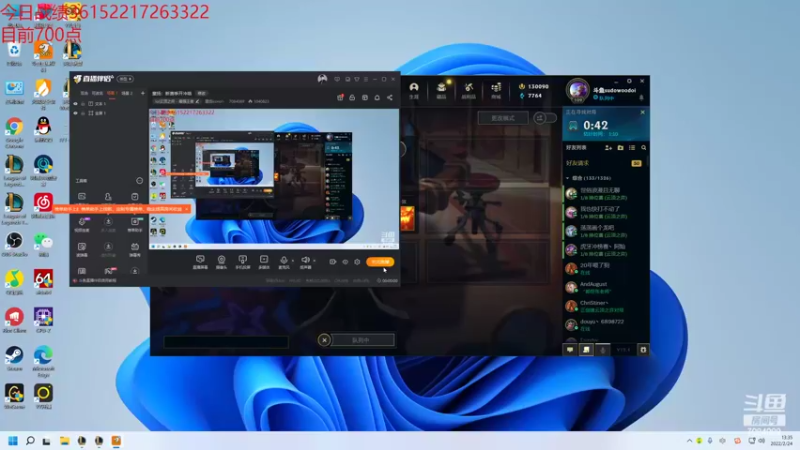The height and width of the screenshot is (450, 800).
Task: Toggle visibility eye of the 全屏1 layer
Action: click(x=76, y=113)
